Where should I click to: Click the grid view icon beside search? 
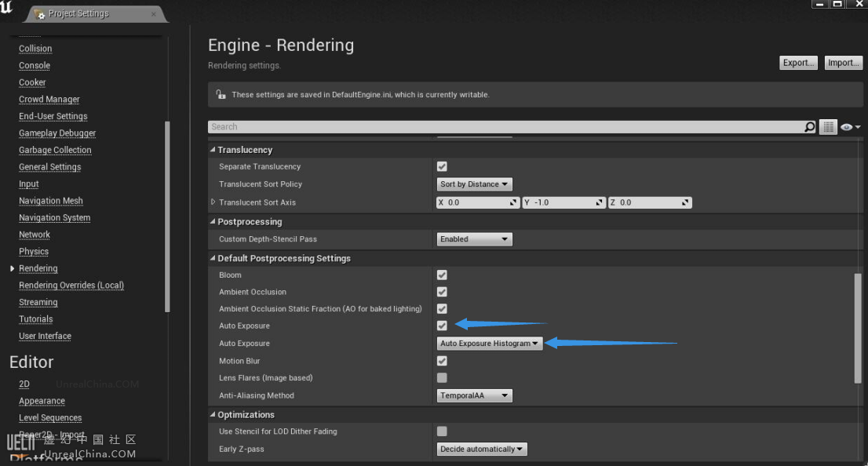(x=828, y=127)
